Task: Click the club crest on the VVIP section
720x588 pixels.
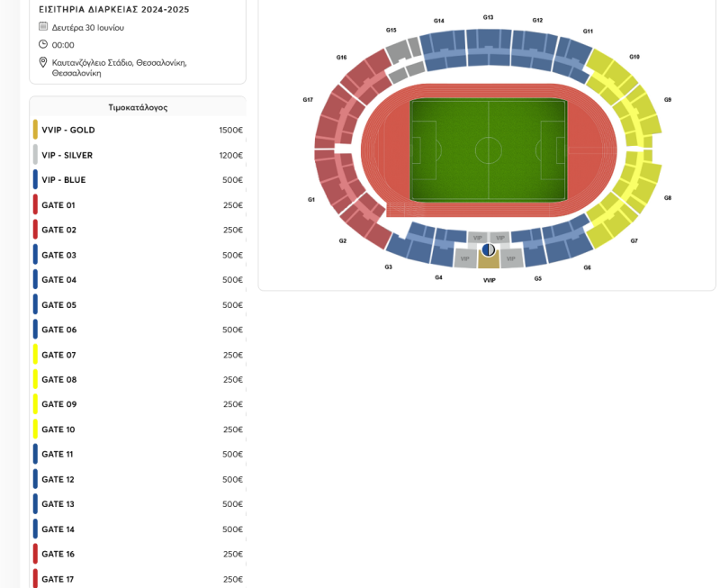Action: point(489,249)
